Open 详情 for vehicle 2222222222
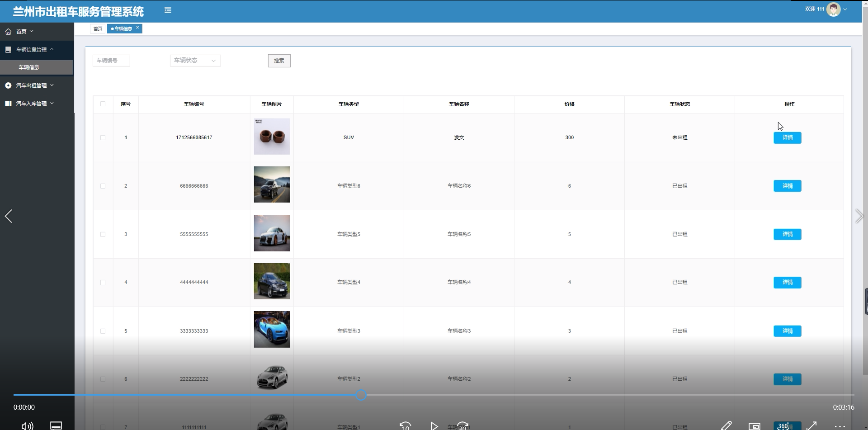This screenshot has height=430, width=868. point(787,379)
